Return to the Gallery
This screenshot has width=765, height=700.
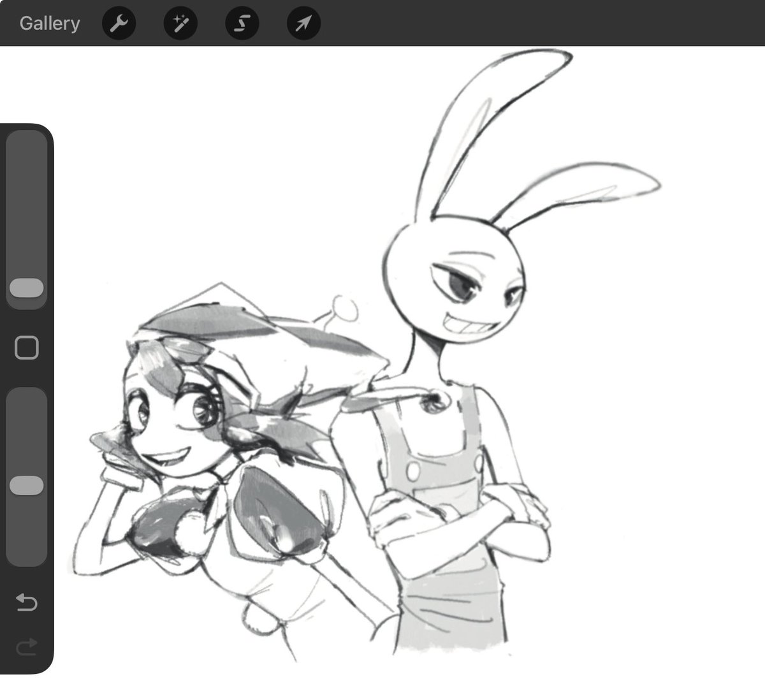point(50,24)
